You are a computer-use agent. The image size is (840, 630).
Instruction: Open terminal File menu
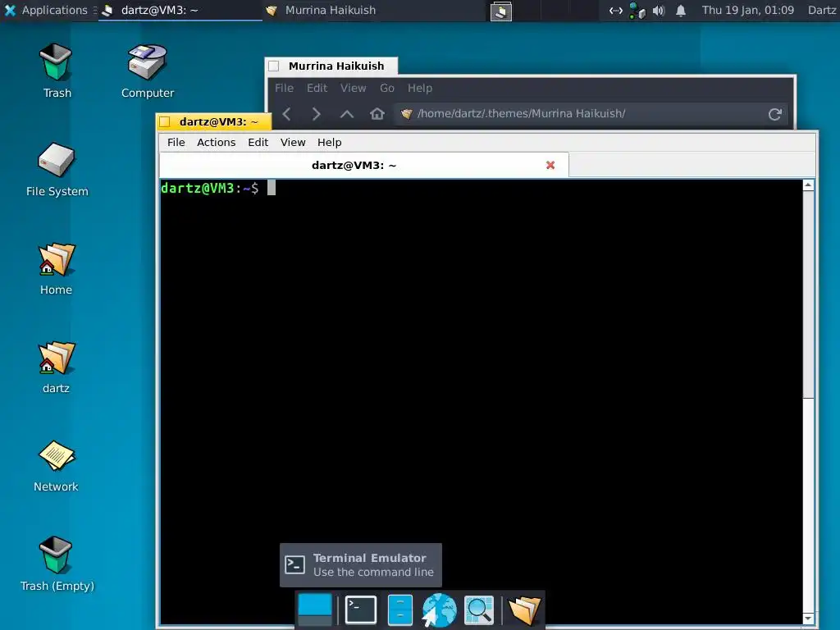(176, 143)
